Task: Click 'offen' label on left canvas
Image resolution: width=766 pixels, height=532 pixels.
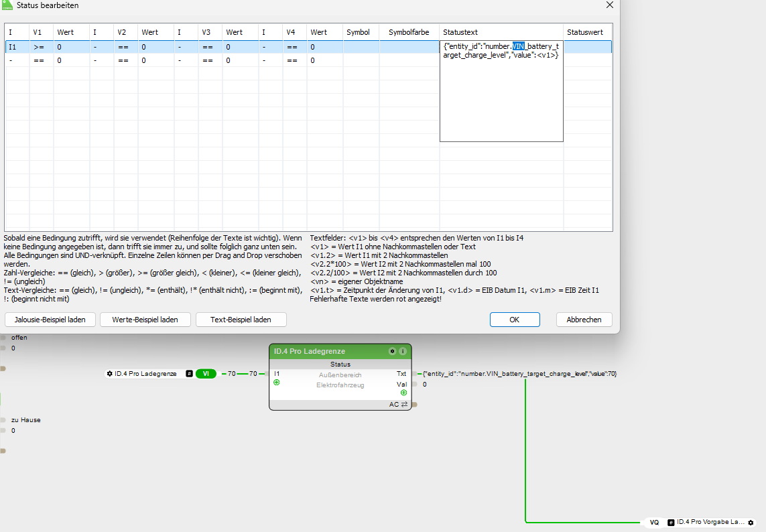Action: pos(19,338)
